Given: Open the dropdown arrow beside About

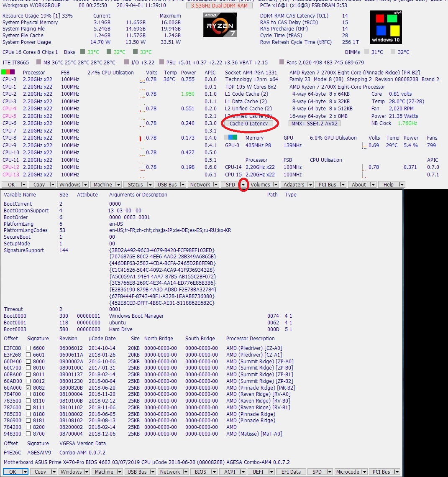Looking at the screenshot, I should point(373,184).
